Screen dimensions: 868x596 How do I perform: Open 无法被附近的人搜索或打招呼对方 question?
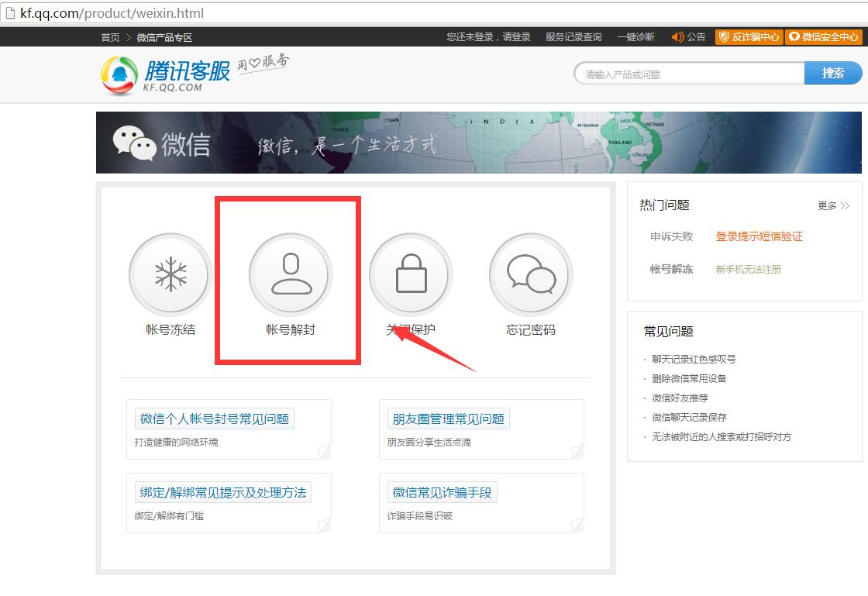click(x=722, y=436)
